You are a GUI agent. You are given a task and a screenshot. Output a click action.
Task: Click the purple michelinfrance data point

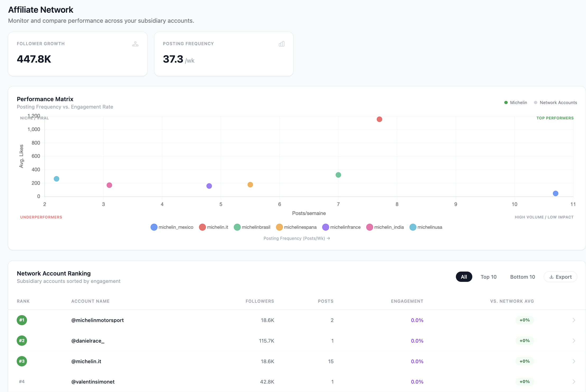pyautogui.click(x=209, y=186)
